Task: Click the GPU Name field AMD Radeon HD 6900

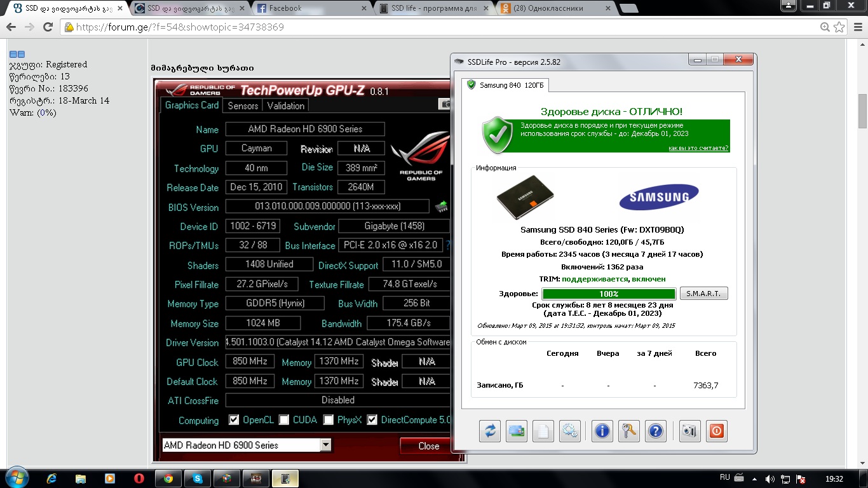Action: coord(305,129)
